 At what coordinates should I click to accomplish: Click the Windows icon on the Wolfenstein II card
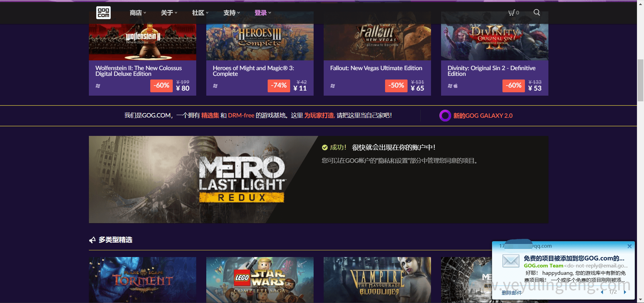tap(98, 86)
